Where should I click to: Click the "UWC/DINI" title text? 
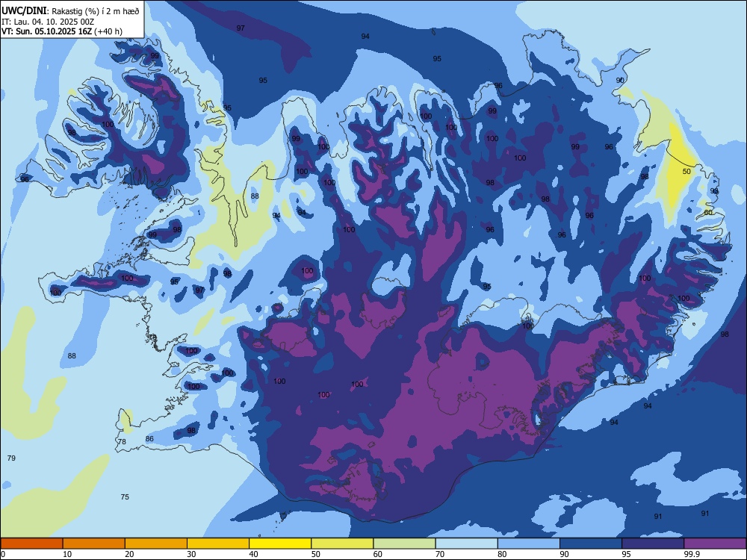point(24,11)
